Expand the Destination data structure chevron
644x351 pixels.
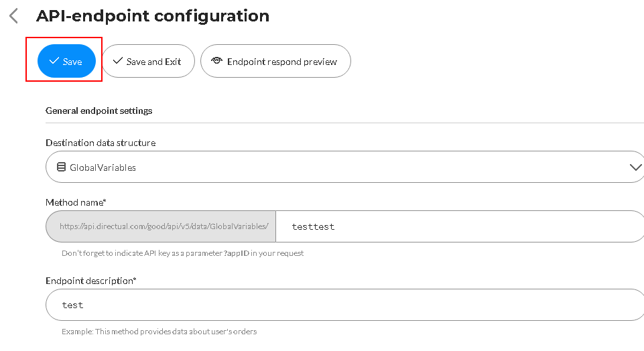tap(635, 167)
